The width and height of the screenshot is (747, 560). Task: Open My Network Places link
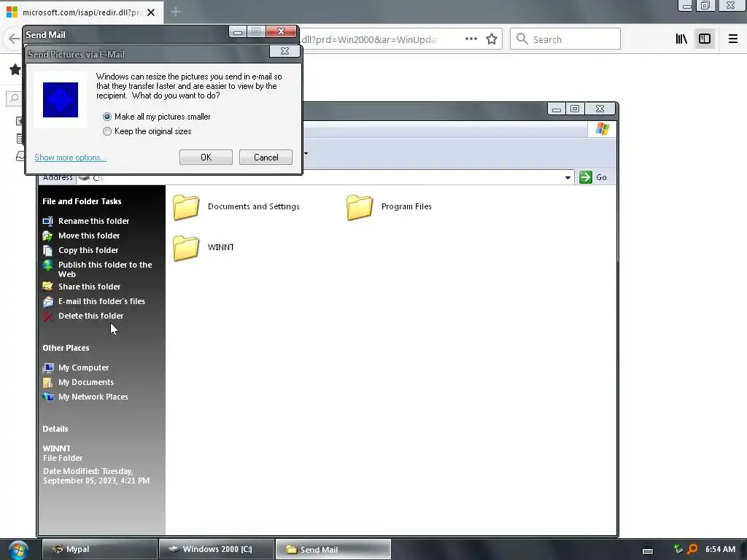93,397
